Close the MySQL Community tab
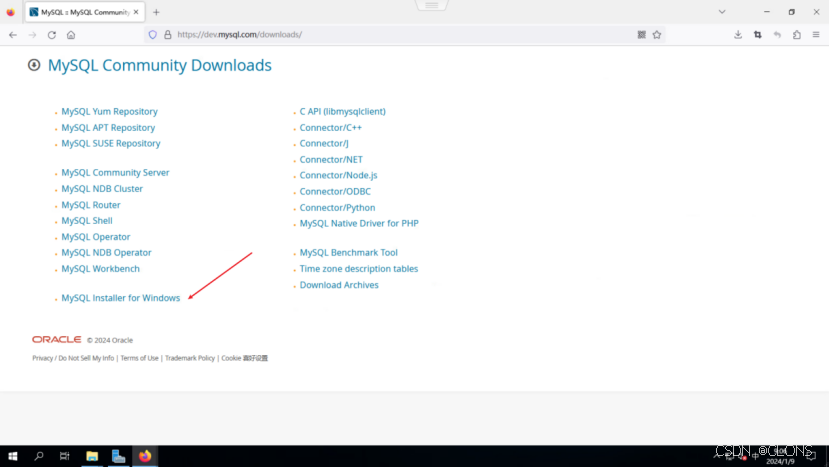 136,12
